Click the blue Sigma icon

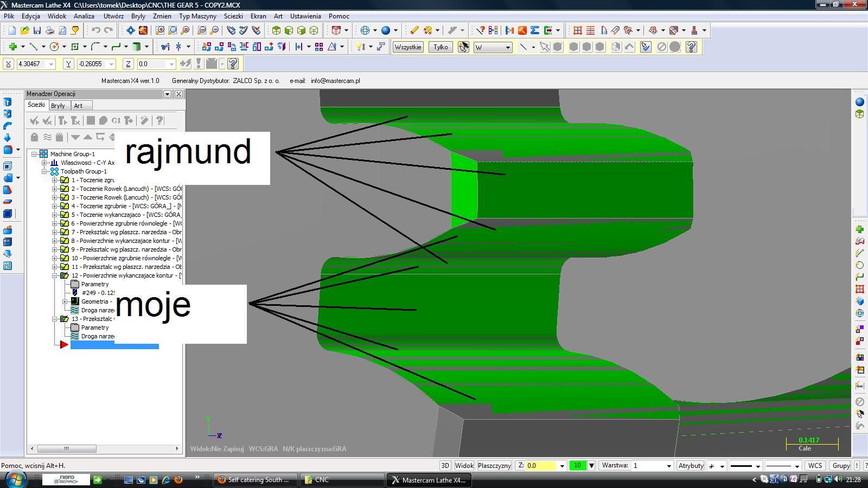pyautogui.click(x=535, y=30)
